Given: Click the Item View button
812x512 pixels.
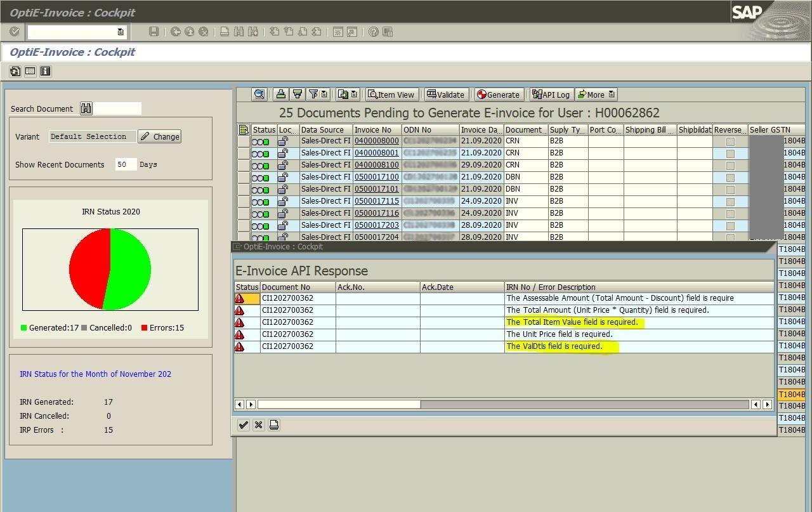Looking at the screenshot, I should point(391,95).
